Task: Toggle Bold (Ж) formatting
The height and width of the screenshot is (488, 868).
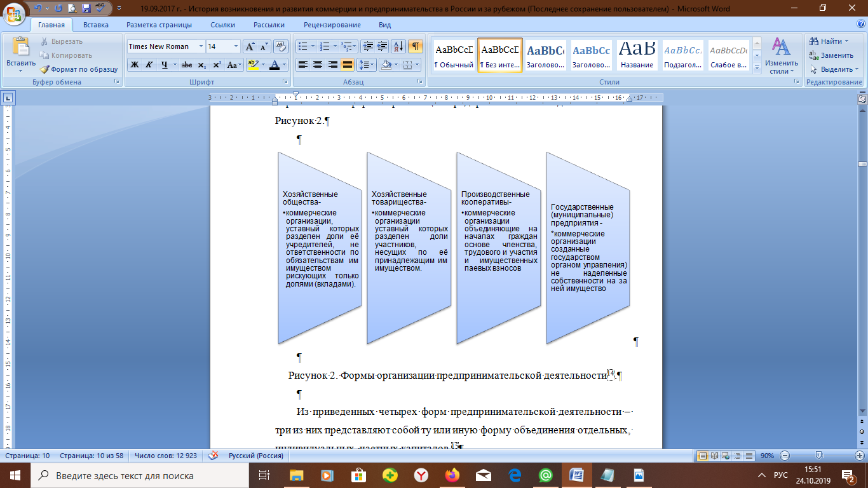Action: (x=135, y=65)
